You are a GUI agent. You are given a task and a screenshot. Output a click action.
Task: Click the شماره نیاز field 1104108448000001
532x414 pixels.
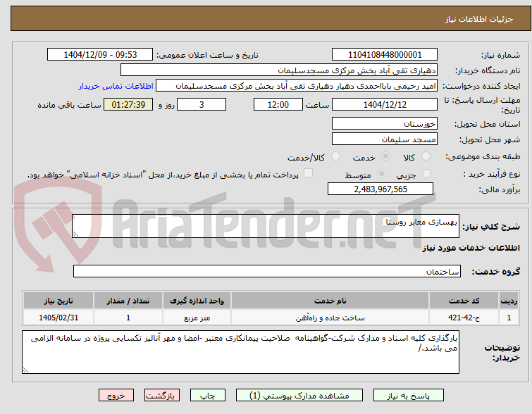tap(385, 55)
